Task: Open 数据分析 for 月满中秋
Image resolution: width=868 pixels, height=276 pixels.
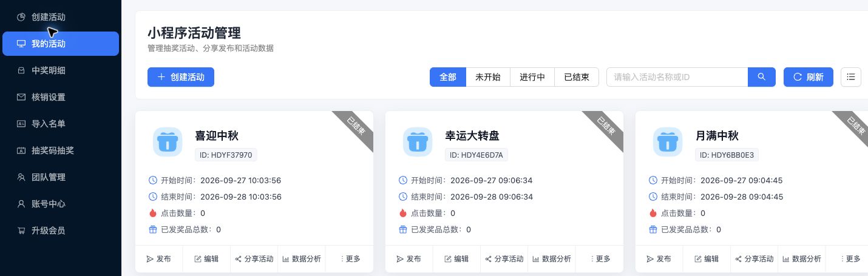Action: (x=802, y=258)
